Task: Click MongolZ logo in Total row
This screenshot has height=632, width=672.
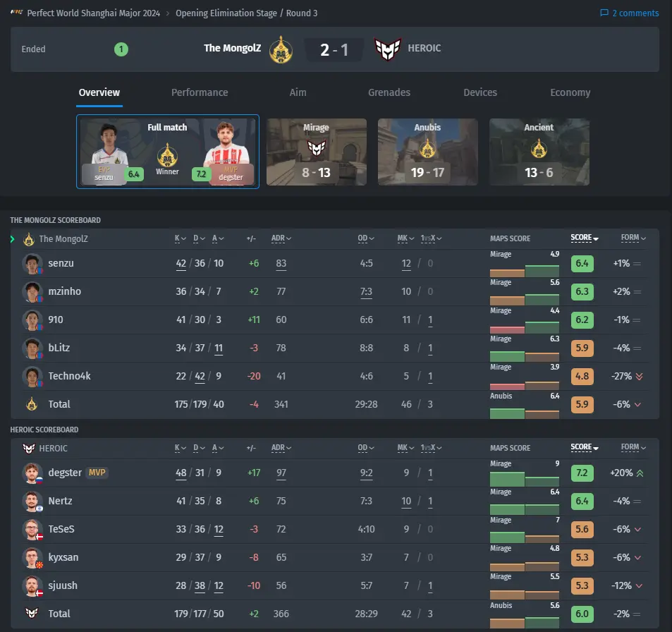Action: [32, 404]
